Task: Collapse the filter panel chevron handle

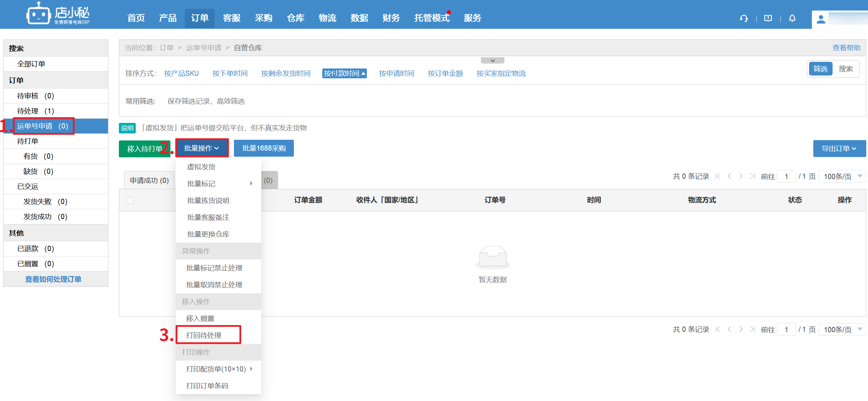Action: [x=492, y=61]
